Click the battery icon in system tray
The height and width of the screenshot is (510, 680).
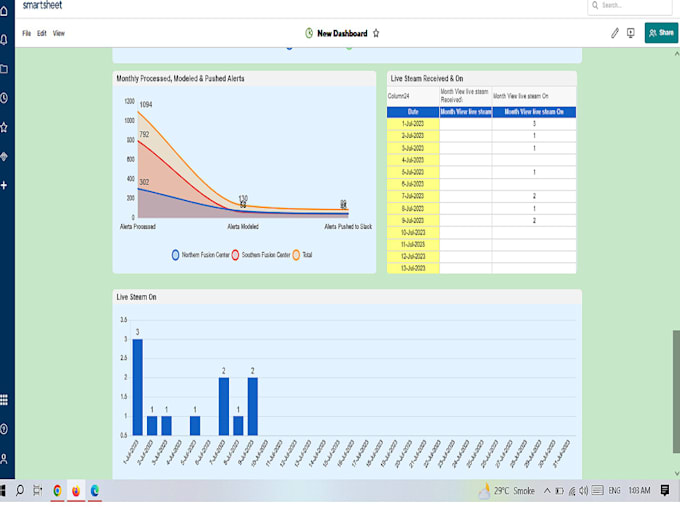tap(559, 491)
